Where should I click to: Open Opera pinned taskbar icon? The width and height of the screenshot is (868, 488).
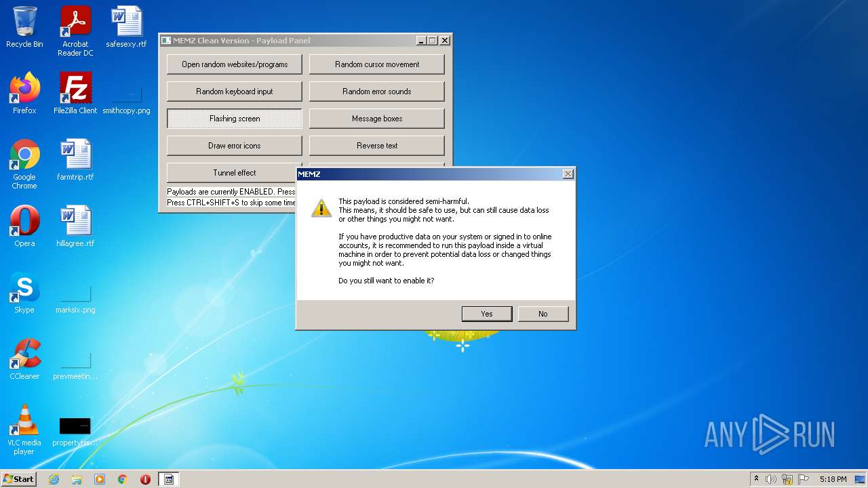click(145, 479)
